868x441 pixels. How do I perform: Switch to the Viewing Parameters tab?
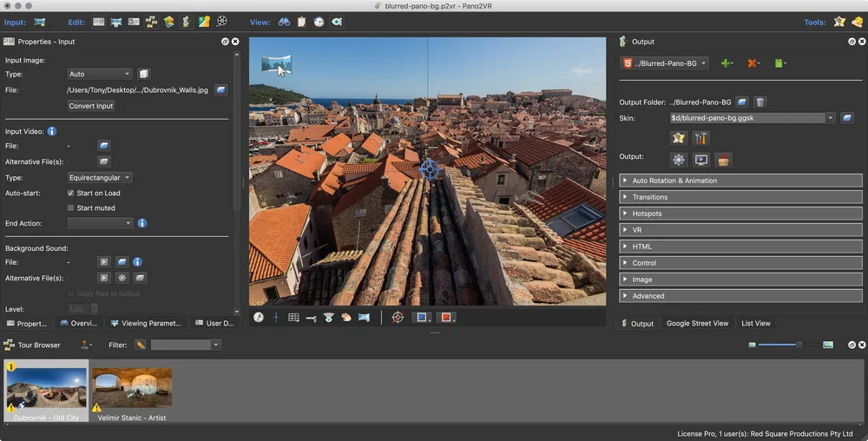tap(145, 323)
